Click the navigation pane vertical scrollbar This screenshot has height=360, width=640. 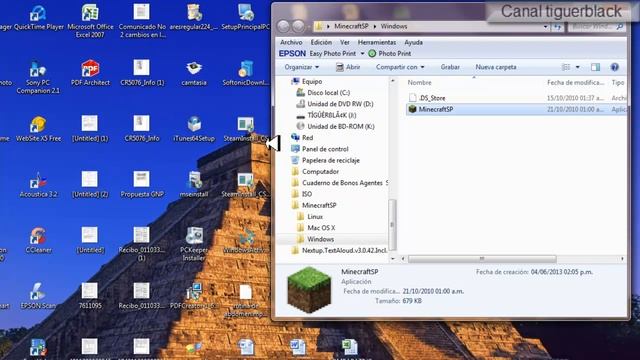pos(392,224)
